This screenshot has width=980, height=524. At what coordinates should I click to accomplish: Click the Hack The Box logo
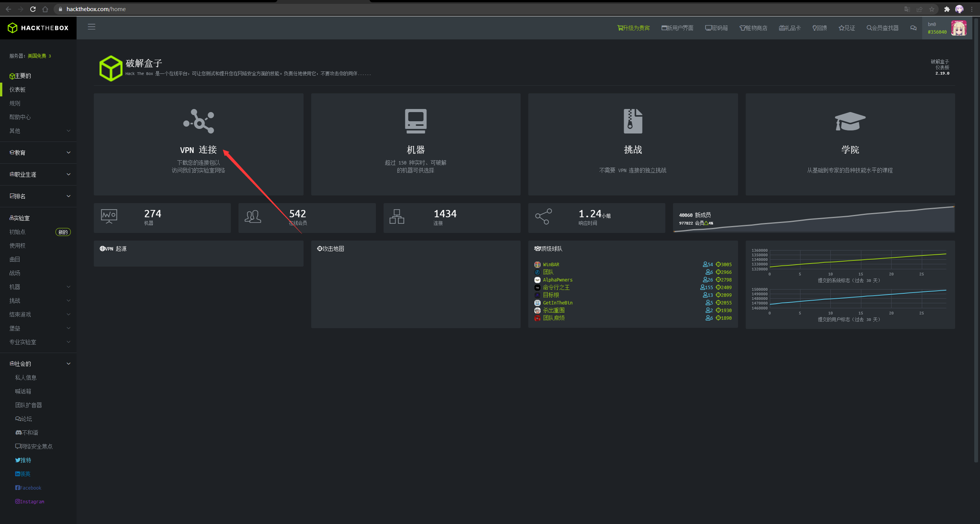pyautogui.click(x=38, y=28)
